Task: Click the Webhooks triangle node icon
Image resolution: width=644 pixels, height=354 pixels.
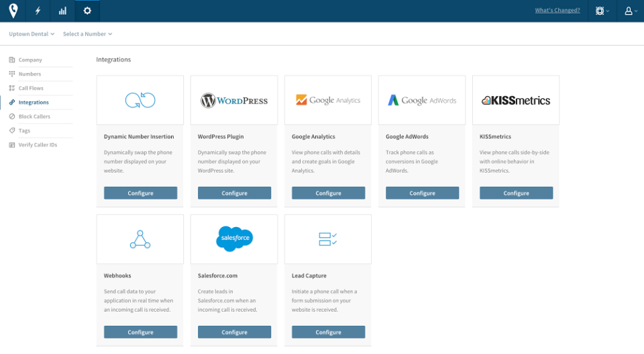Action: pyautogui.click(x=140, y=239)
